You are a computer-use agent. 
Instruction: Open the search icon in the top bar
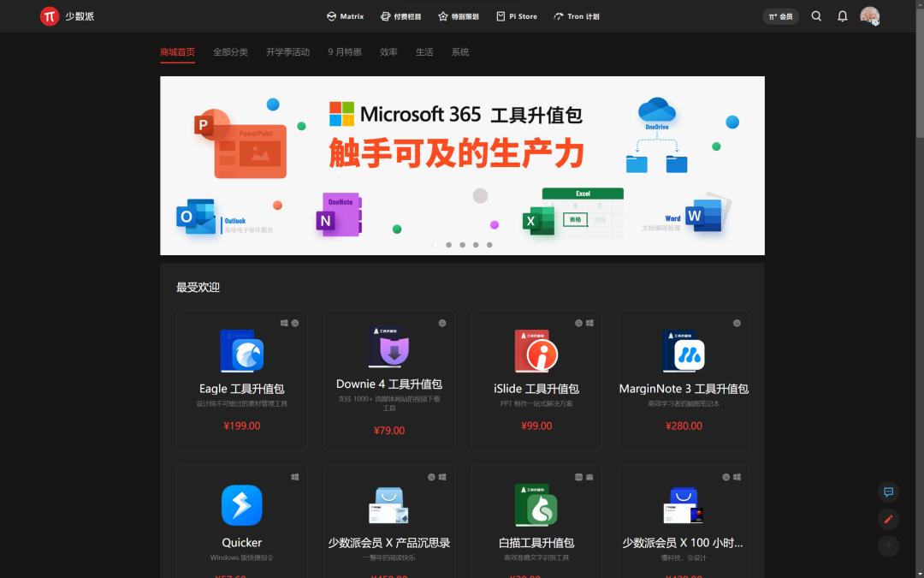point(816,15)
